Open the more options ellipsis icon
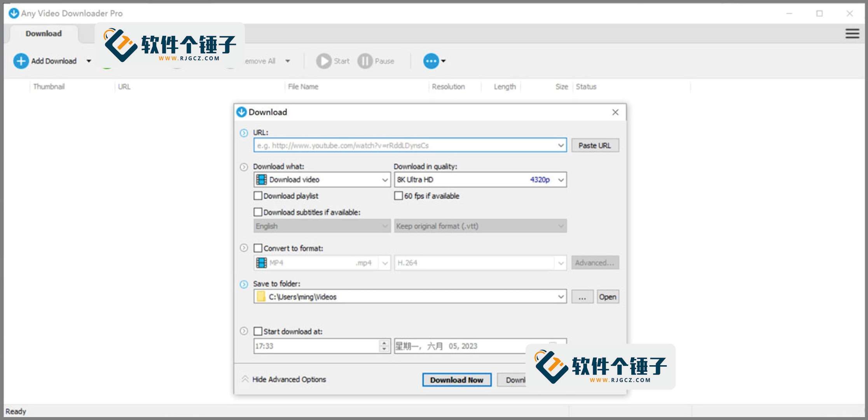 coord(430,61)
